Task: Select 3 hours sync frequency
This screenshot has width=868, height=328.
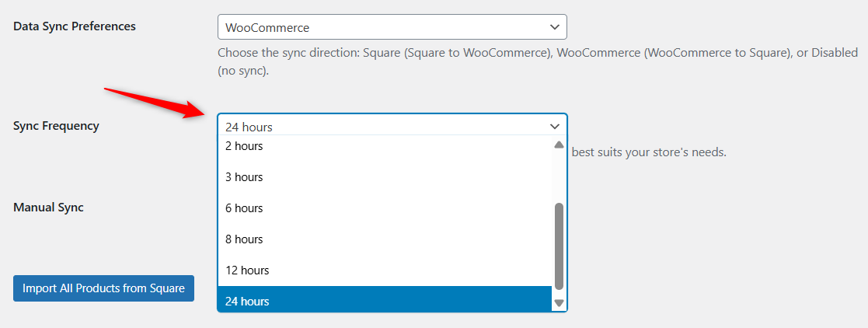Action: pos(385,177)
